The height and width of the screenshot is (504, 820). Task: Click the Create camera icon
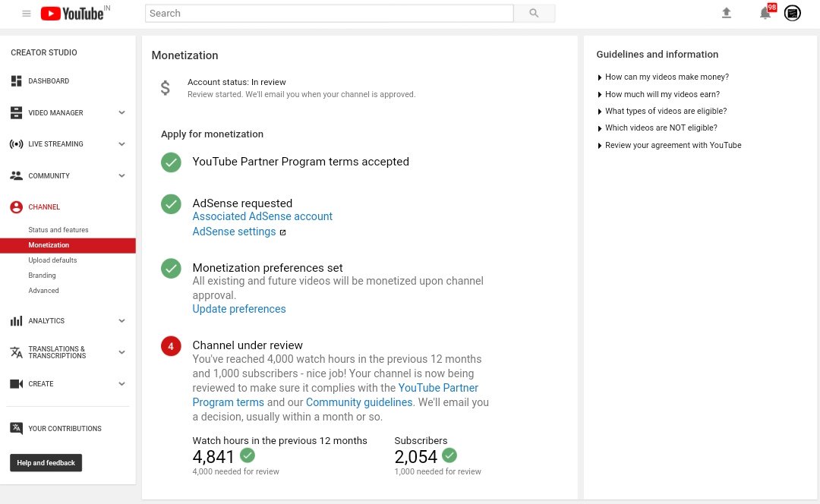pos(16,384)
